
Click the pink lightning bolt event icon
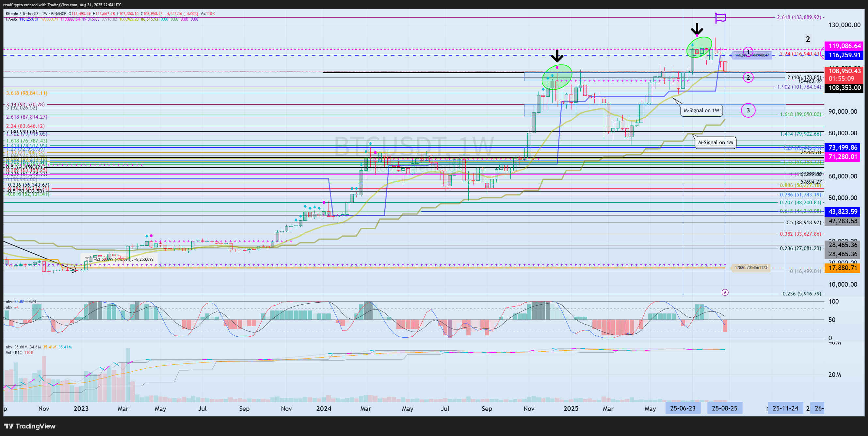point(725,292)
